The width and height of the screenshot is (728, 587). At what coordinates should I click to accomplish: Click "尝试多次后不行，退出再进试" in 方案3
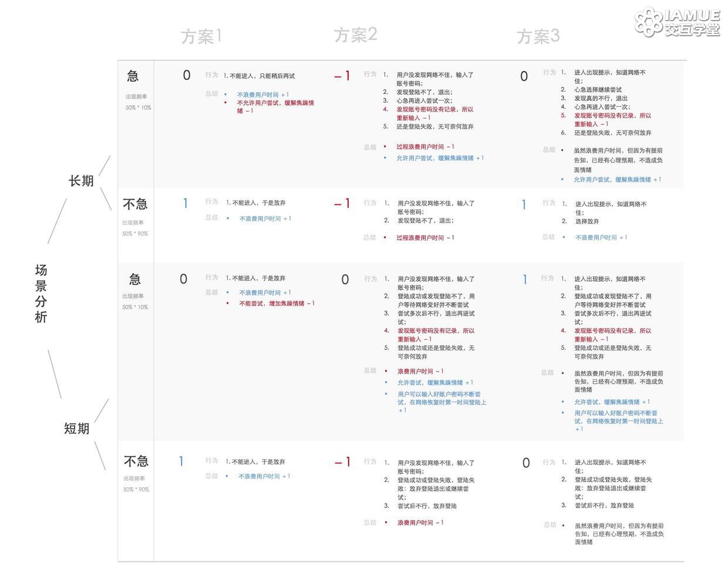click(613, 318)
